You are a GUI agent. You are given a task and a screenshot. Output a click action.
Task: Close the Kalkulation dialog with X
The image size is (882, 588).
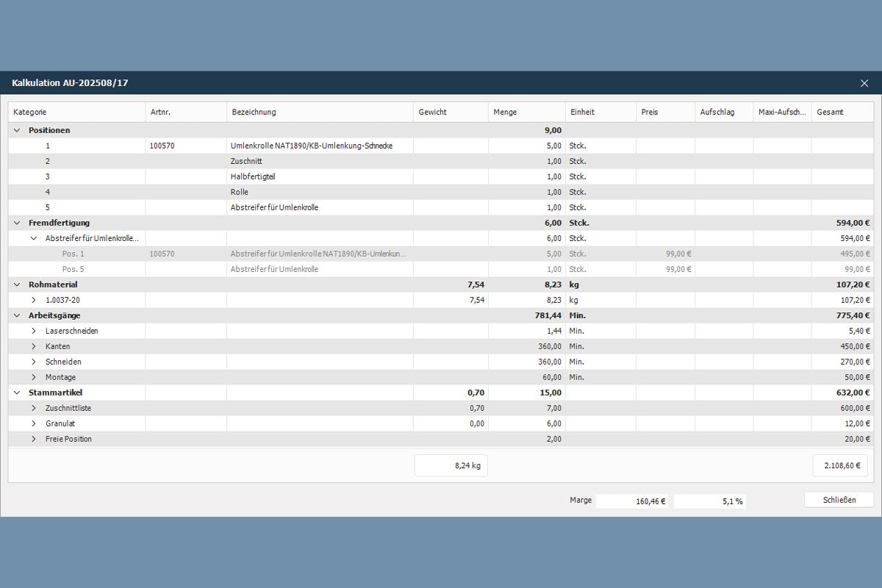[x=864, y=83]
